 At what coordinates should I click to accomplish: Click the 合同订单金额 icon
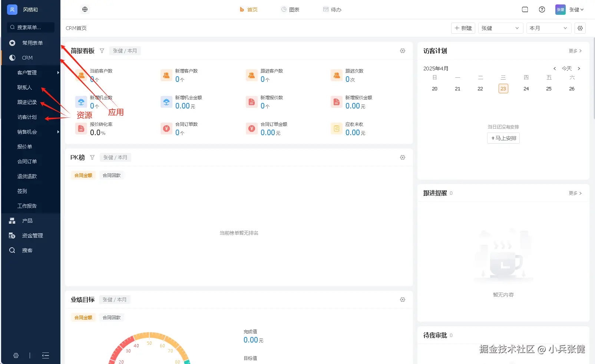point(252,128)
